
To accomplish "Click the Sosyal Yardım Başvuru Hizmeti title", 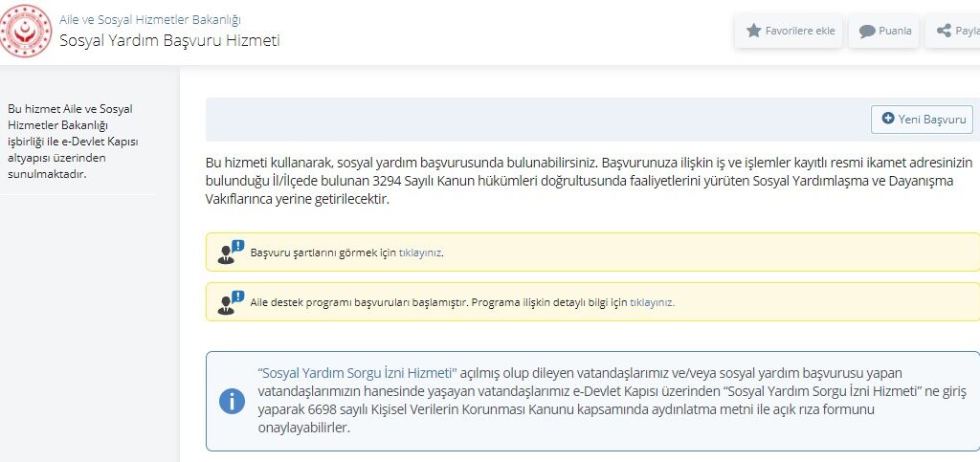I will click(x=169, y=40).
